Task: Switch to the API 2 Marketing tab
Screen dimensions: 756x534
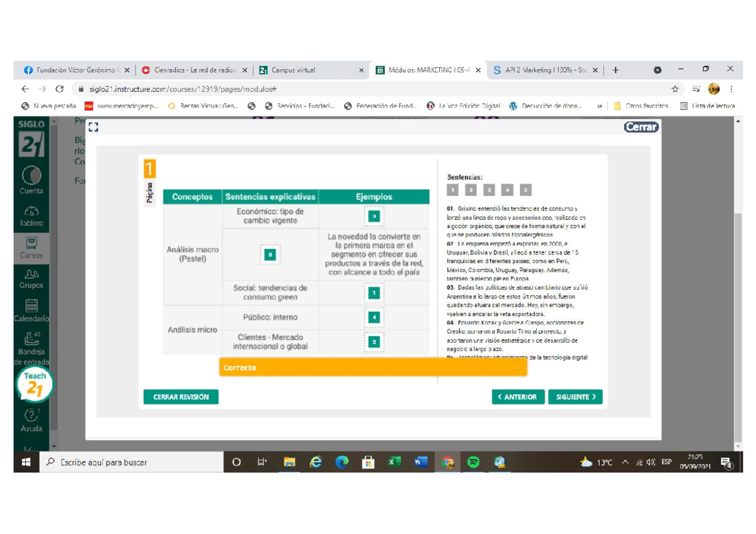Action: [546, 70]
